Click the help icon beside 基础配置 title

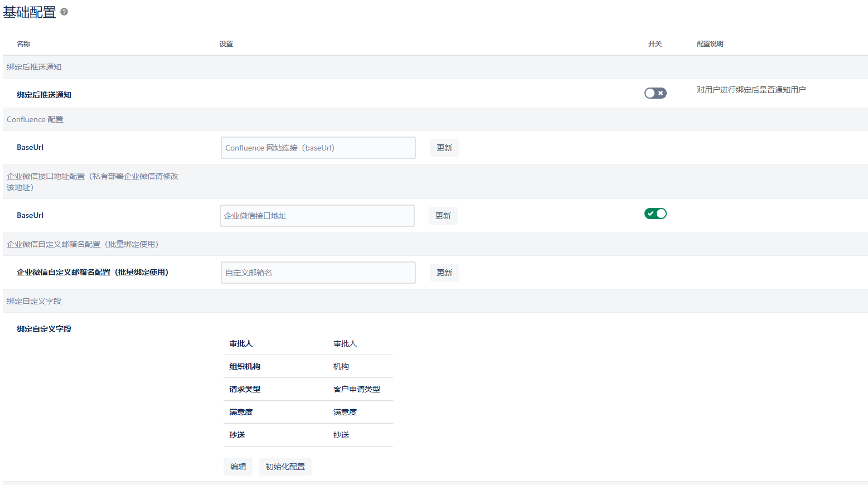tap(64, 12)
